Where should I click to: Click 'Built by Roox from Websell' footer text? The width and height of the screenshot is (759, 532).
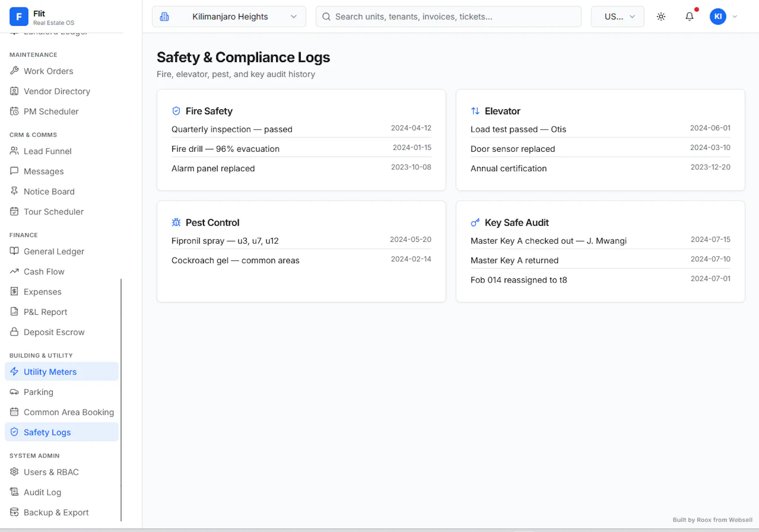[x=712, y=520]
